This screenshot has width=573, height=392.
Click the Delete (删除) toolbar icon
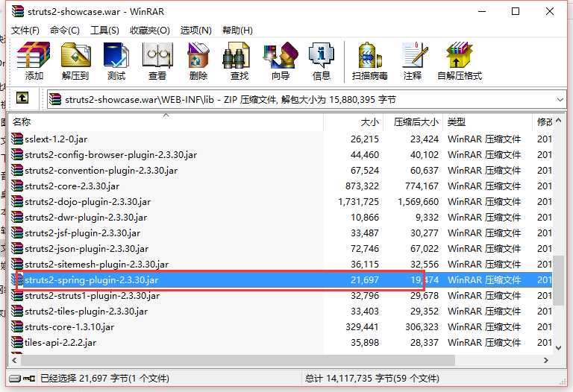(198, 55)
